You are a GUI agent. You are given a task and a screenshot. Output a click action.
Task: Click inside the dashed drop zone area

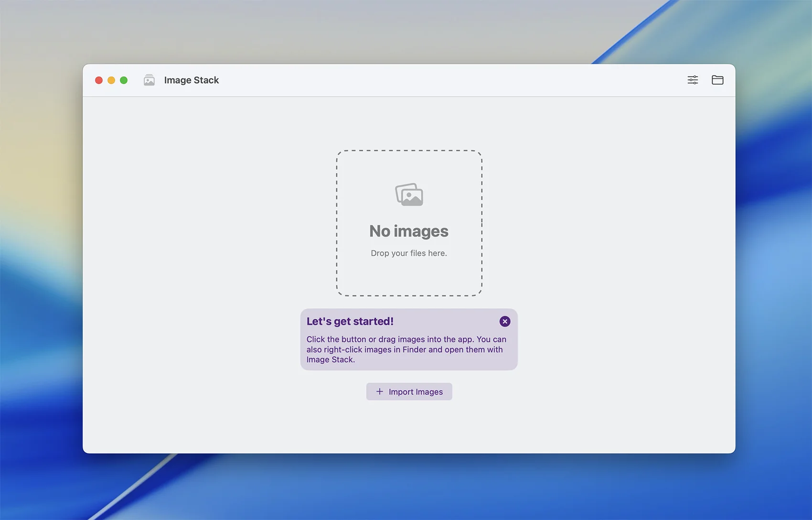click(409, 277)
